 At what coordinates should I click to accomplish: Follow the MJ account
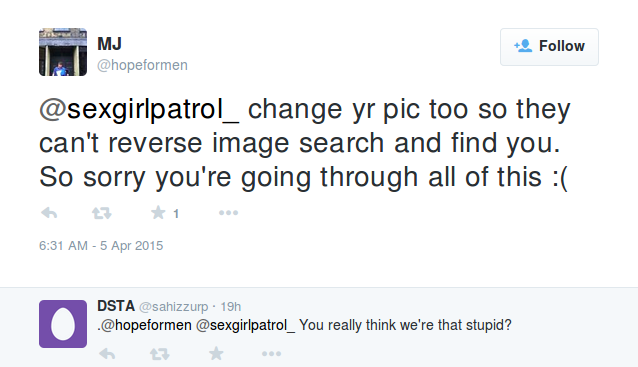[549, 46]
